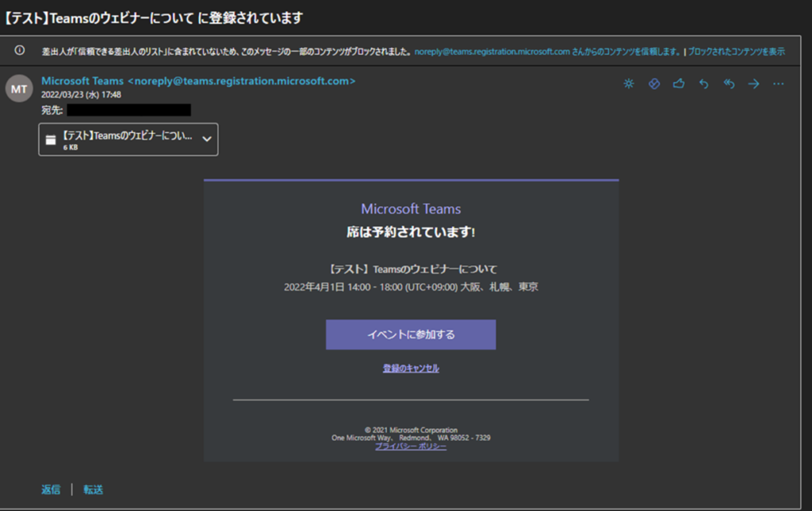Open the プライバシー ポリシー link
This screenshot has width=812, height=511.
[411, 447]
